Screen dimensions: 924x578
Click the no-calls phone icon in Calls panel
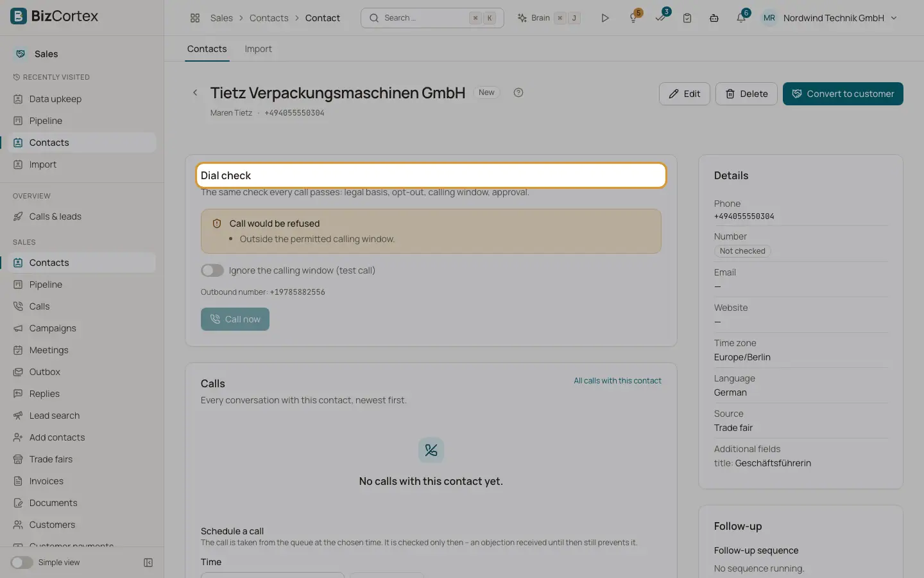[x=431, y=450]
